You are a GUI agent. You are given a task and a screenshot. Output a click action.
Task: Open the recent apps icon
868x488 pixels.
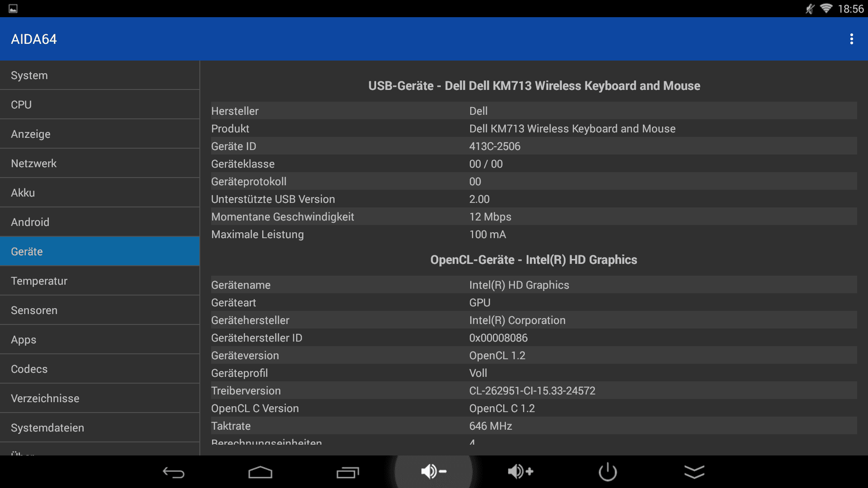[347, 472]
